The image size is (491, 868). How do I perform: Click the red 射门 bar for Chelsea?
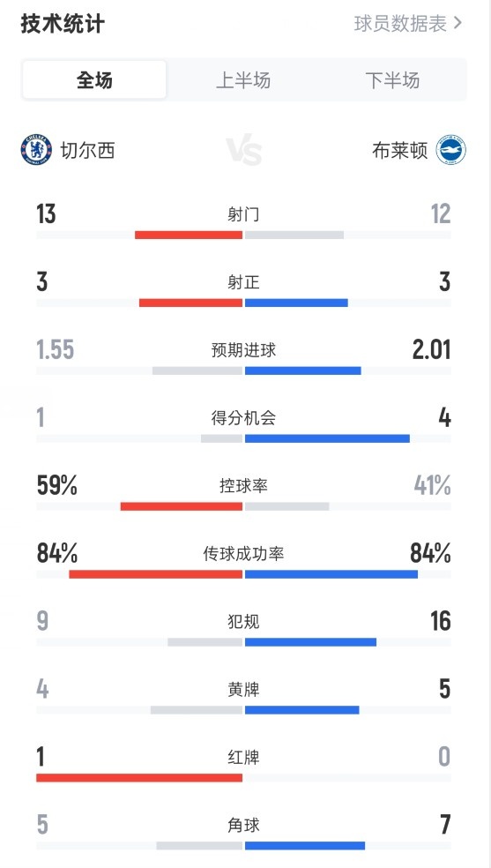tap(189, 235)
